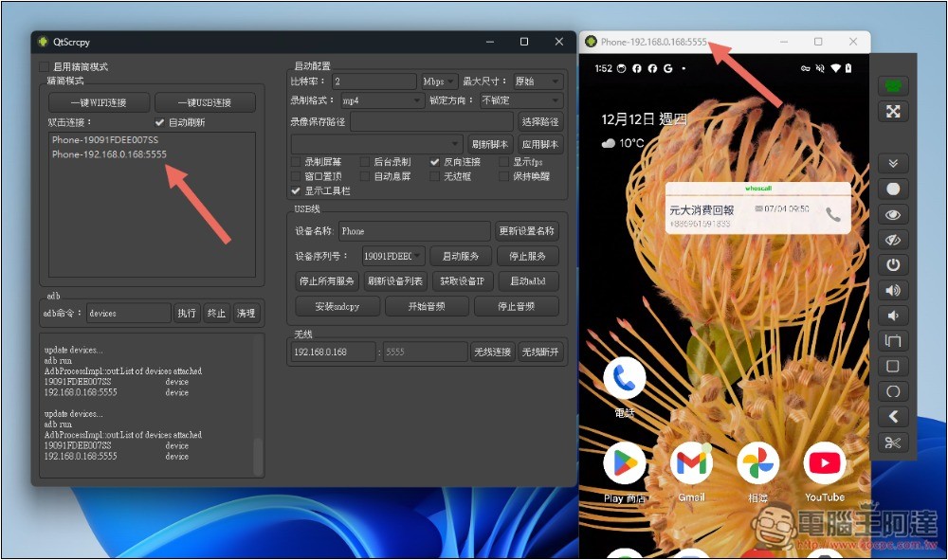Open the Mbps bitrate unit dropdown
Screen dimensions: 948x560
click(440, 81)
